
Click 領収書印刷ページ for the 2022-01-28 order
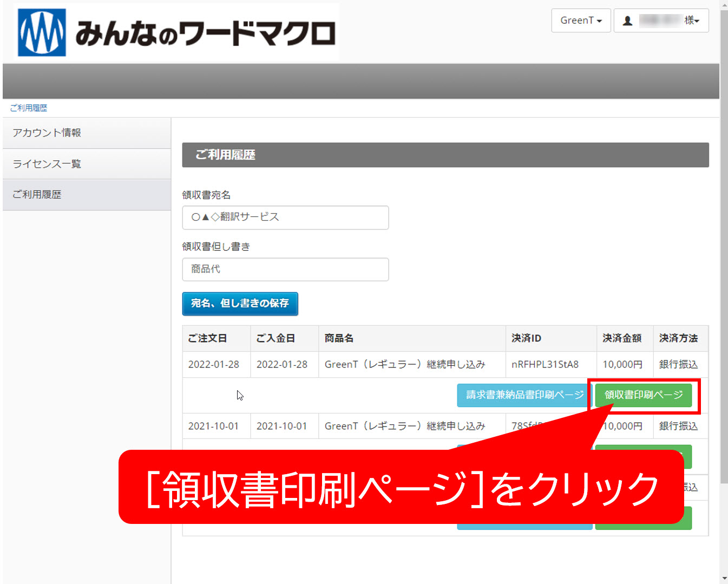pos(643,395)
